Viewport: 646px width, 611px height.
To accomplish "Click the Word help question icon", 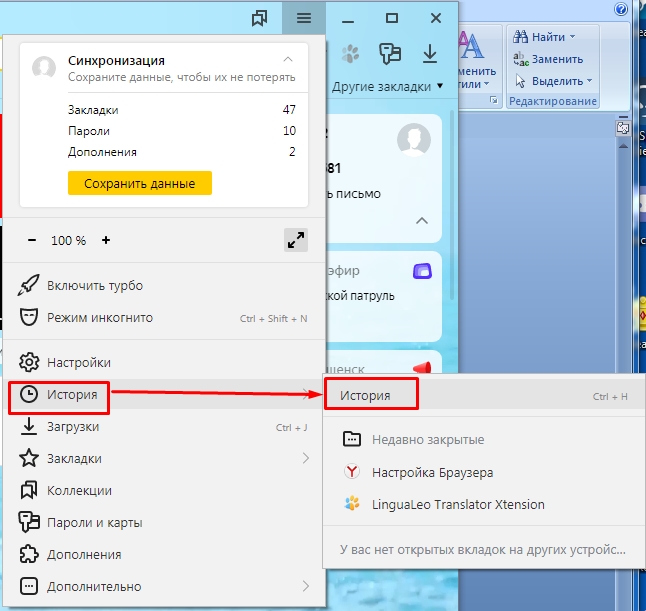I will point(620,9).
